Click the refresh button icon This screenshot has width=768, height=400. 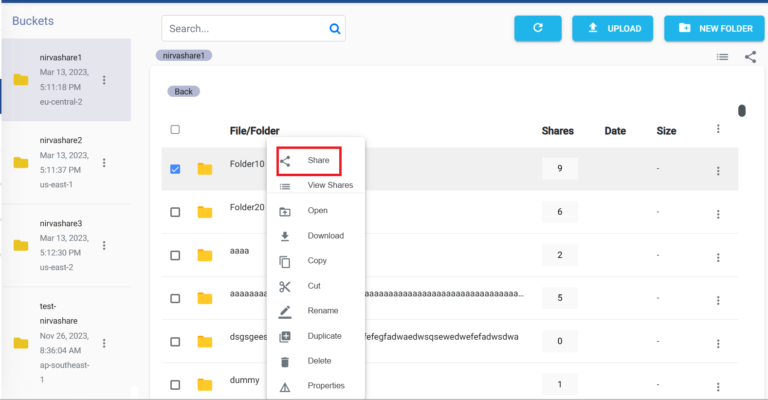(x=538, y=28)
